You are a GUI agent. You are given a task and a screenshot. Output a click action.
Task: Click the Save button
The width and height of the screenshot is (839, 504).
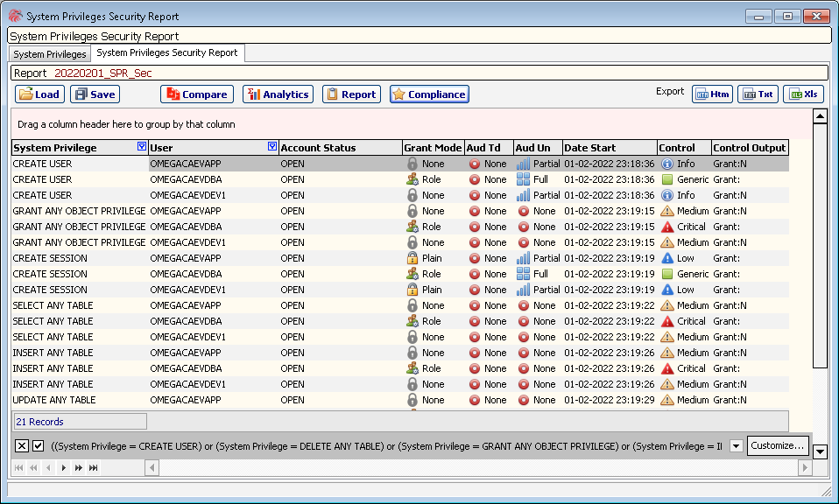pos(95,94)
